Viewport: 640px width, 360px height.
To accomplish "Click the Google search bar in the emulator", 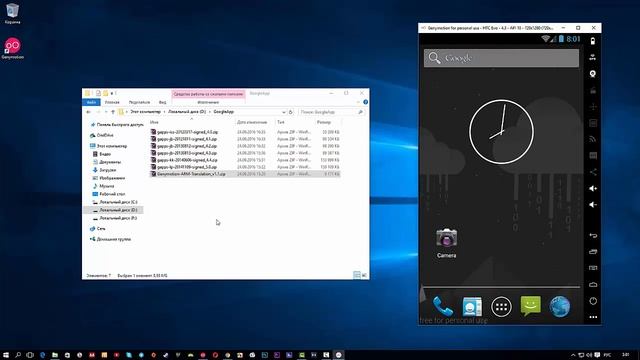I will point(501,58).
